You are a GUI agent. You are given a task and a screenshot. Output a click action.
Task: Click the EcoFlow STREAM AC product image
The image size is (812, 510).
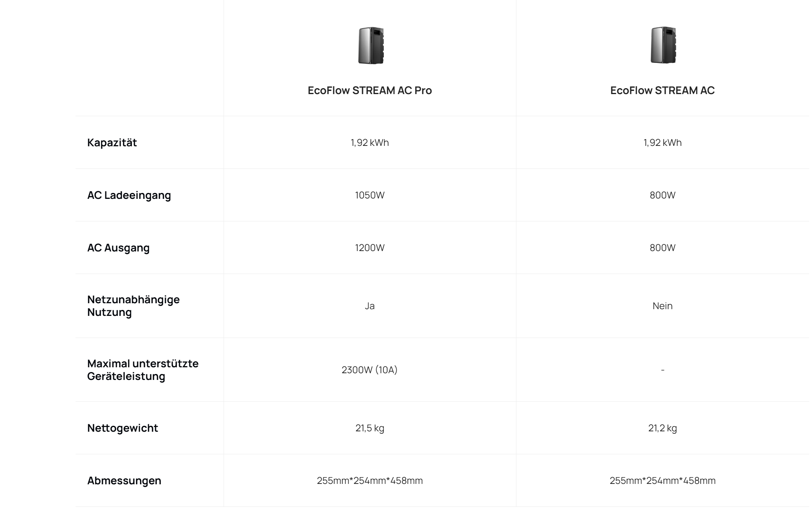(663, 45)
